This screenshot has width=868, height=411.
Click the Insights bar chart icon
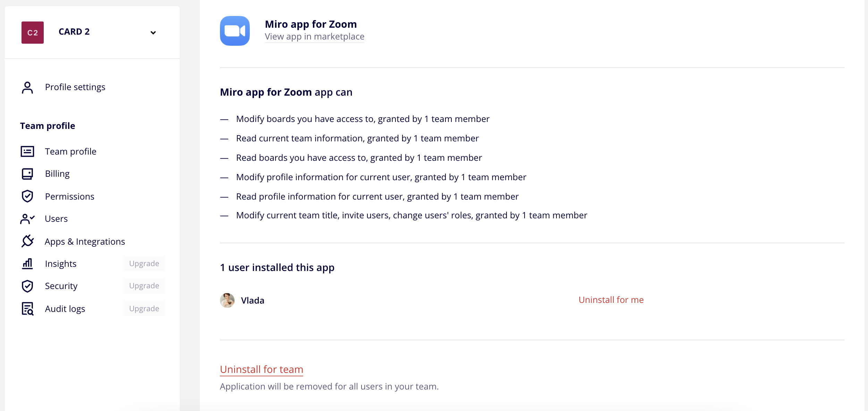click(27, 264)
